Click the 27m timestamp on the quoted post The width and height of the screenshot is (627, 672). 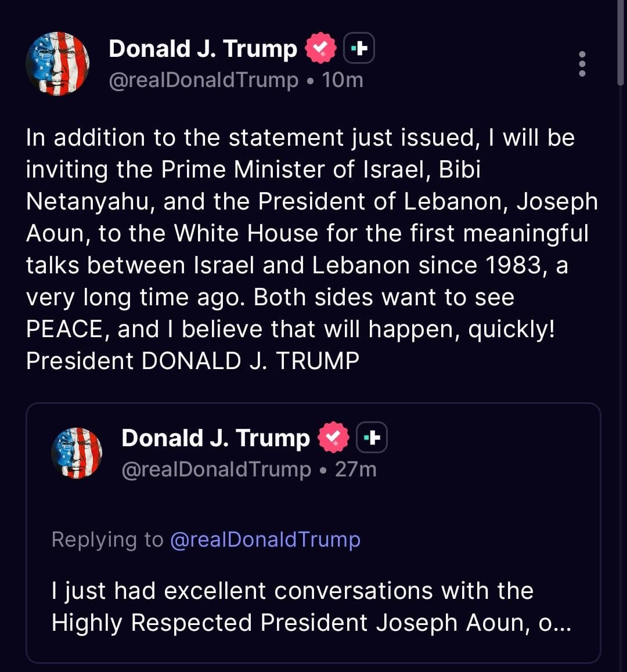356,469
